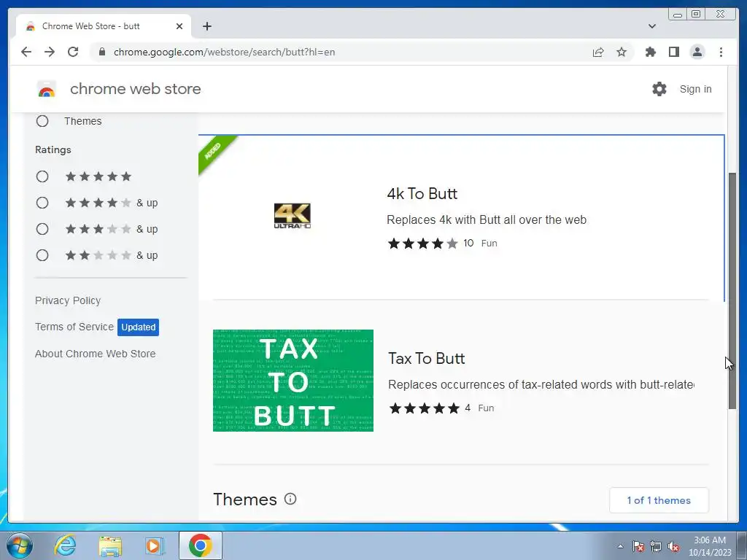Open the Chrome side panel
Screen dimensions: 747x560
coord(673,52)
